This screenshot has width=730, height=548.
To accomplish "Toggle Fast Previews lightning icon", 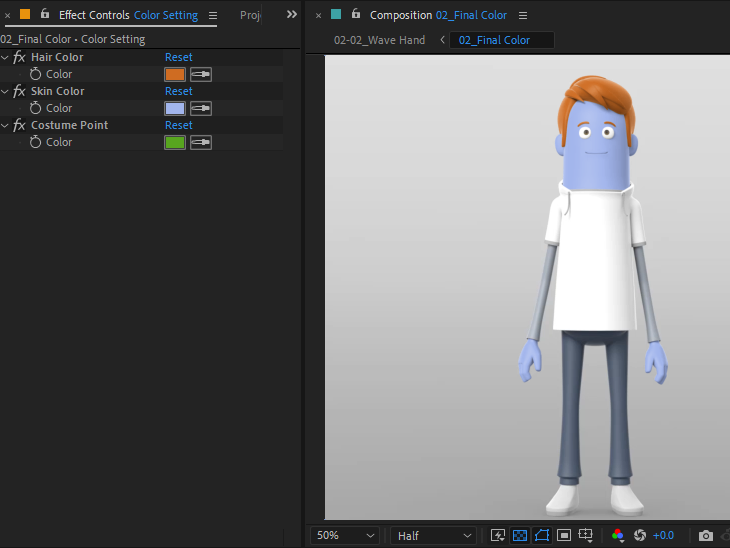I will coord(498,535).
